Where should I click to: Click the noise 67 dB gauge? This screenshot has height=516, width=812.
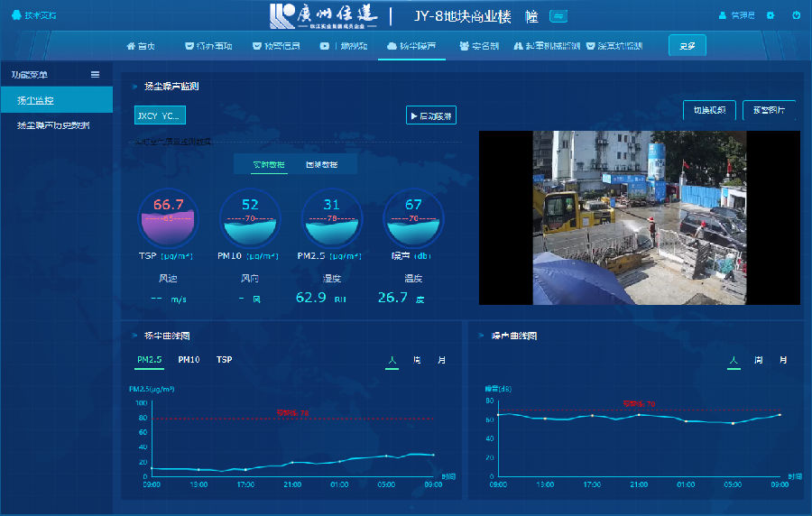[x=413, y=218]
